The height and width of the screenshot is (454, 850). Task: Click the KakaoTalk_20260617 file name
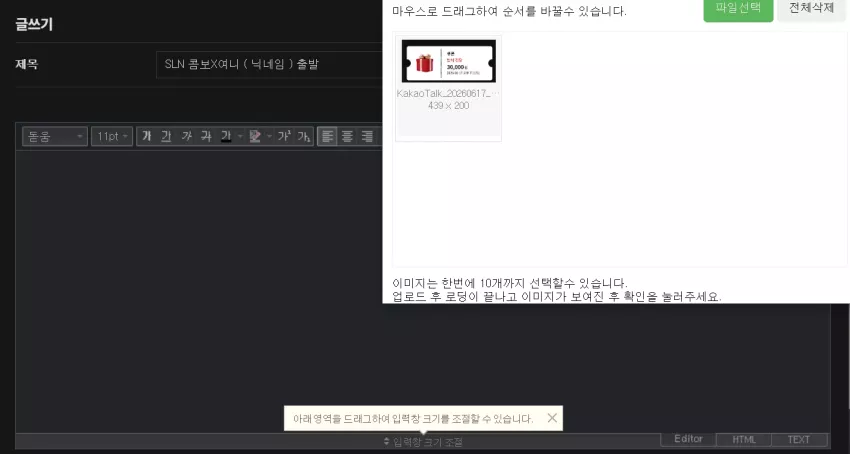coord(448,93)
